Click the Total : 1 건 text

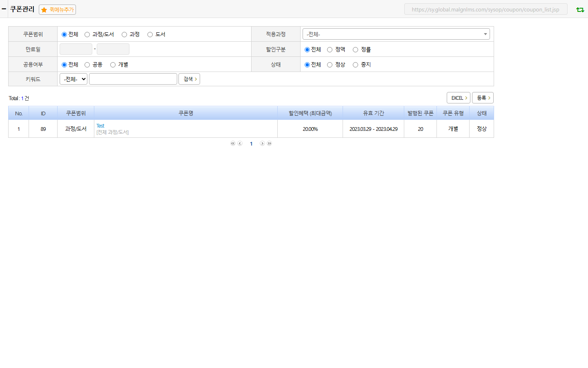19,98
